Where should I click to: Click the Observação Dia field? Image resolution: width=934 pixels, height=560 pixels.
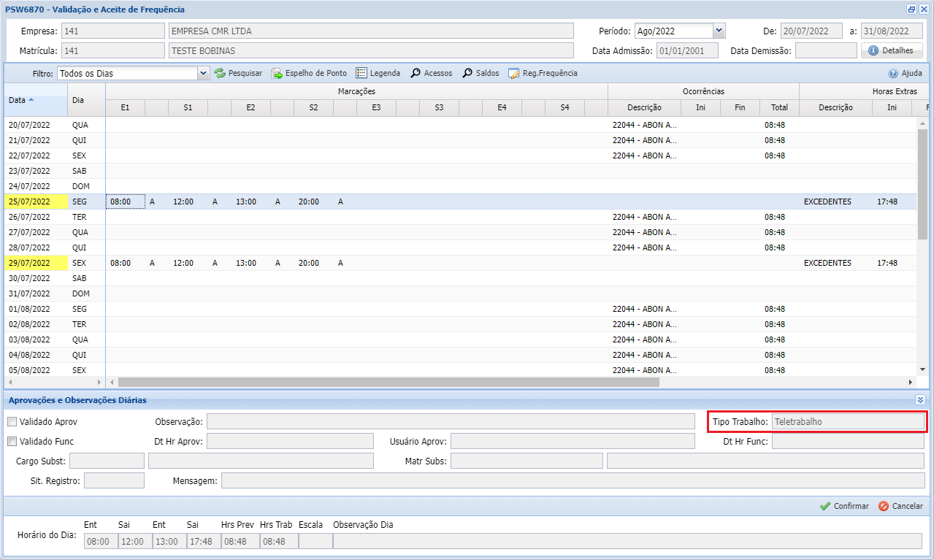tap(627, 541)
